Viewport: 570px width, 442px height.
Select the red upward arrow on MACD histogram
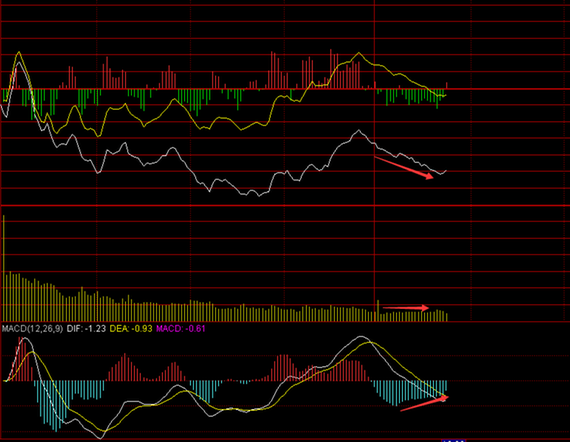tap(424, 403)
